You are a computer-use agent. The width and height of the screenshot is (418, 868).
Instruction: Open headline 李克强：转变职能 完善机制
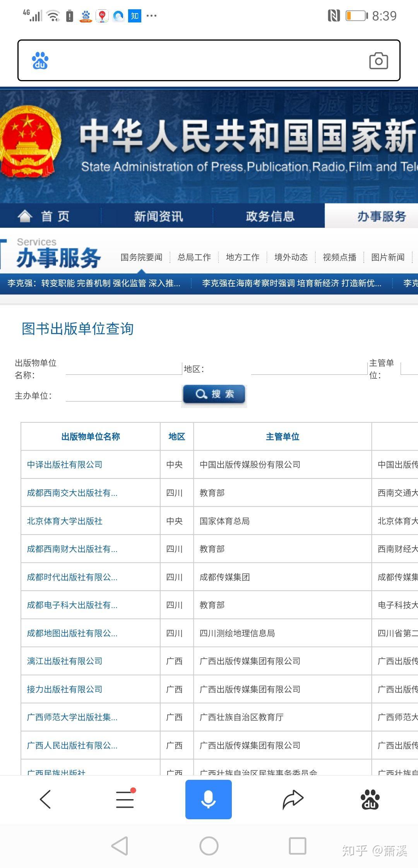tap(94, 284)
